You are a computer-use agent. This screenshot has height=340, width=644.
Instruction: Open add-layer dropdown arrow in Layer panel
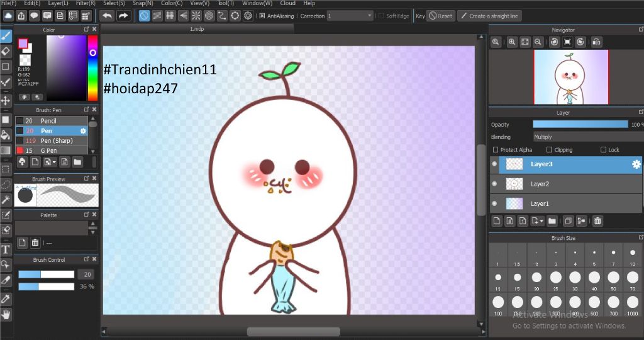[537, 221]
